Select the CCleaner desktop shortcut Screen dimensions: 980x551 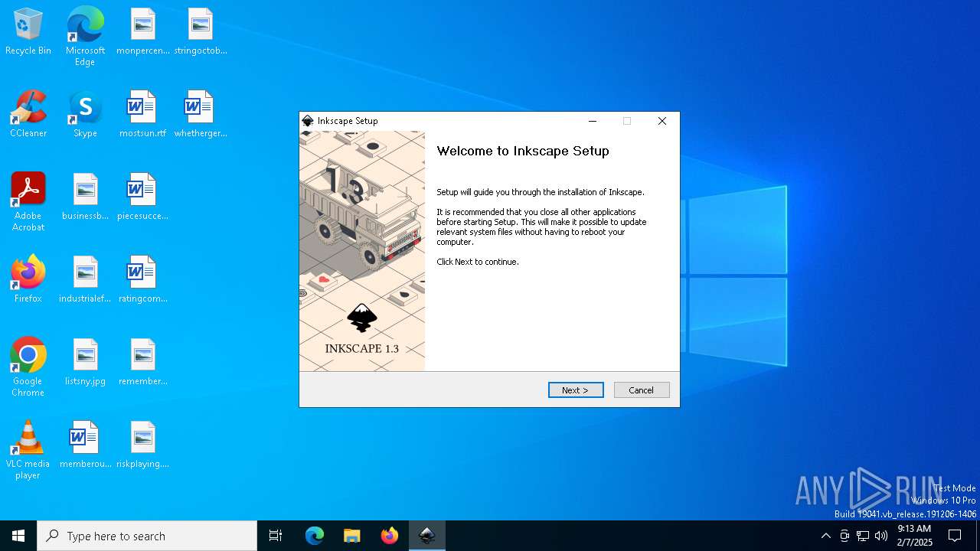(28, 115)
